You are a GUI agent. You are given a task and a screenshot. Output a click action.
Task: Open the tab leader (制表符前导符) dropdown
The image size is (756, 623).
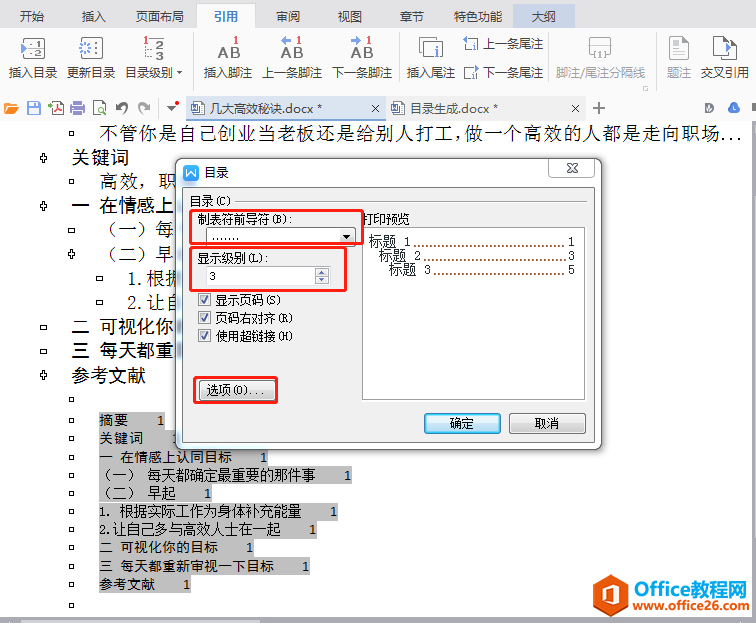point(346,237)
